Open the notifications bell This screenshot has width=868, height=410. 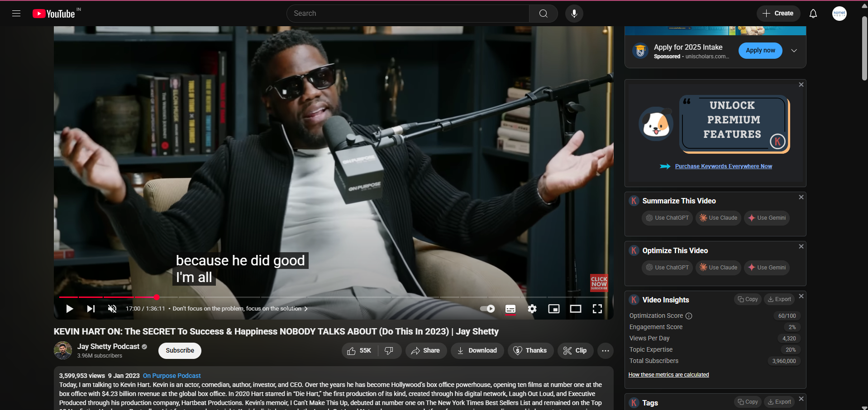tap(813, 14)
